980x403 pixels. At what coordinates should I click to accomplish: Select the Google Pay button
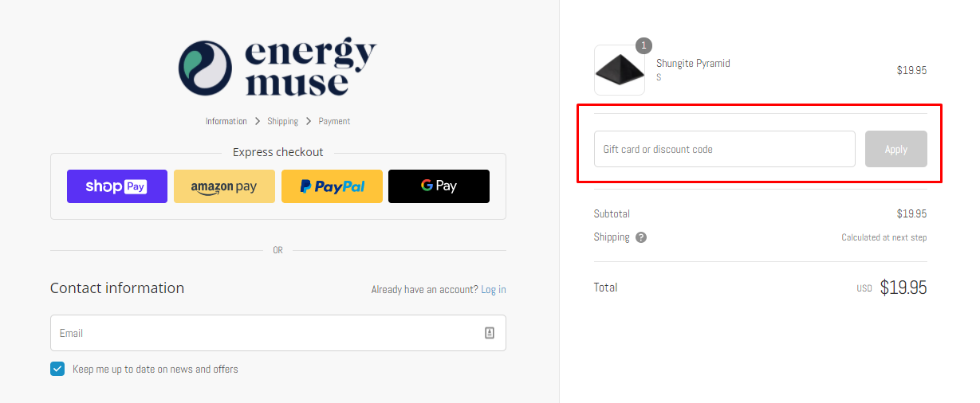[439, 186]
